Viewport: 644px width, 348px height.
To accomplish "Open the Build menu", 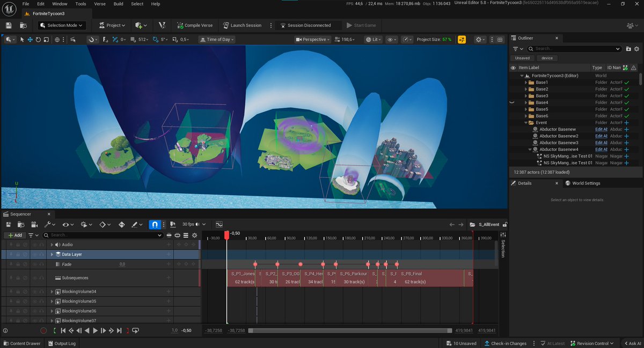I will pos(118,4).
